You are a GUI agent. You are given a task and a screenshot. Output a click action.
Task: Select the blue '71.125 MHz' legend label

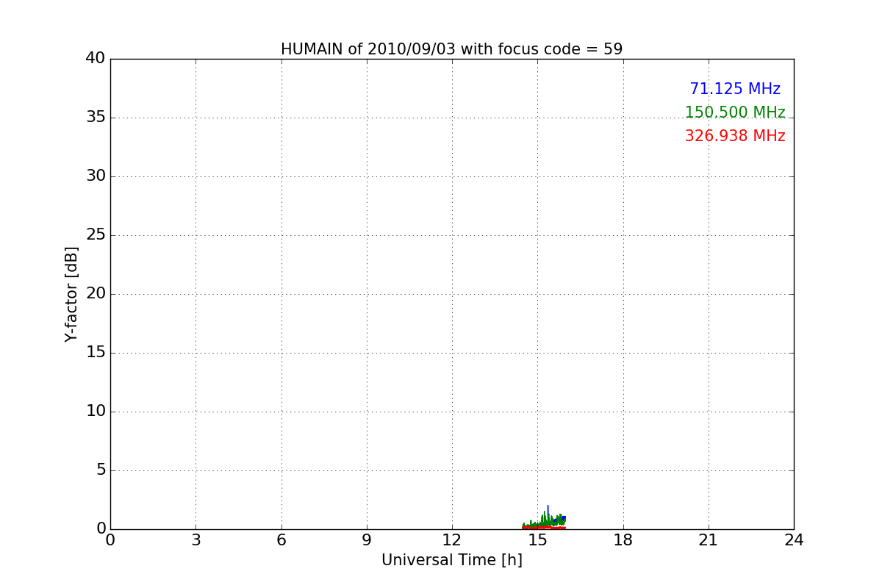735,89
